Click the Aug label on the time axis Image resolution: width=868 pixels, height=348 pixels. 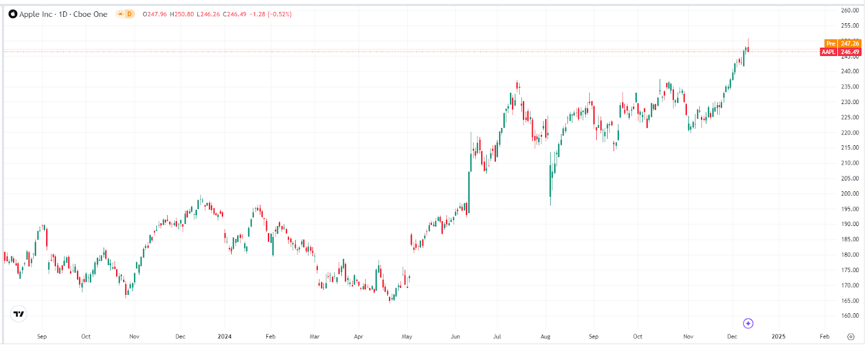coord(545,337)
